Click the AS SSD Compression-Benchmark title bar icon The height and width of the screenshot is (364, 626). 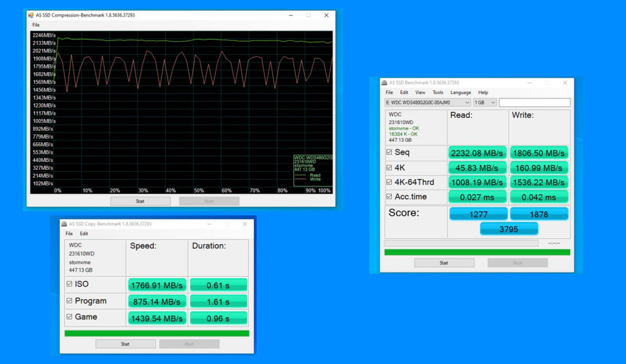[31, 15]
